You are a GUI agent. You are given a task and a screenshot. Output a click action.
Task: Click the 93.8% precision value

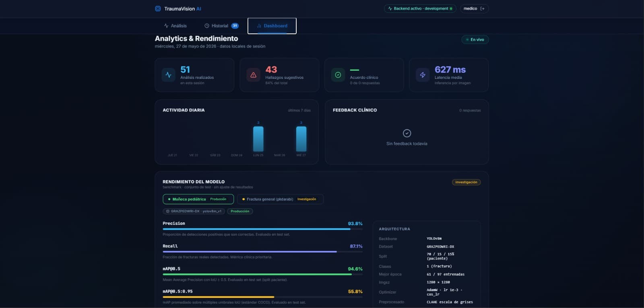(355, 224)
